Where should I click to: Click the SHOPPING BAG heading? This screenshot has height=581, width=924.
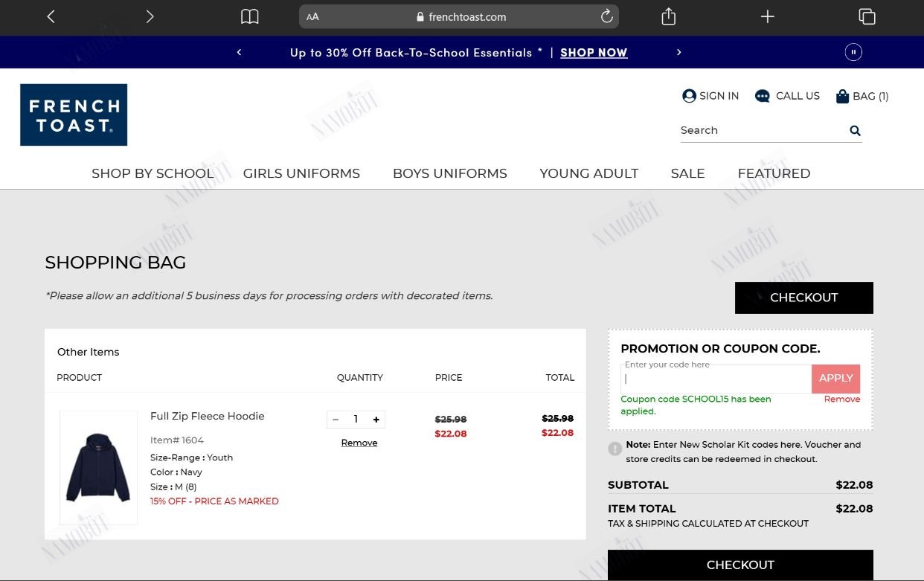115,263
